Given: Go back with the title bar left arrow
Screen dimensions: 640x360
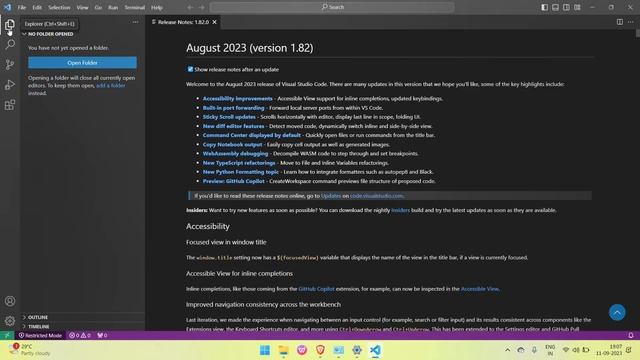Looking at the screenshot, I should [x=190, y=7].
